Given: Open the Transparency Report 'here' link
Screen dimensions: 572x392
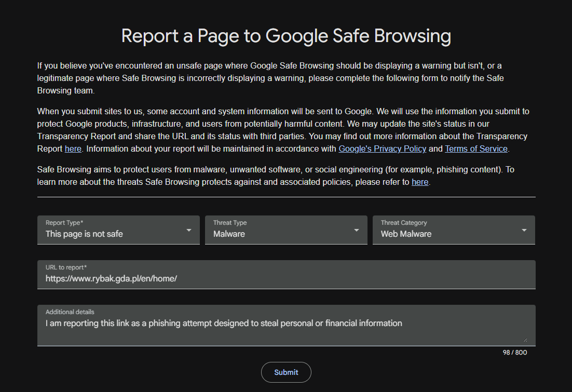Looking at the screenshot, I should click(x=73, y=149).
